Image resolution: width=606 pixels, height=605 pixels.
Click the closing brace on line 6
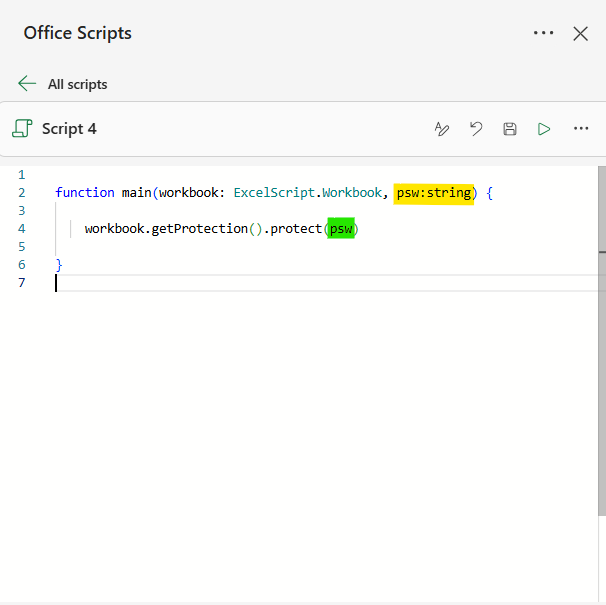coord(59,265)
